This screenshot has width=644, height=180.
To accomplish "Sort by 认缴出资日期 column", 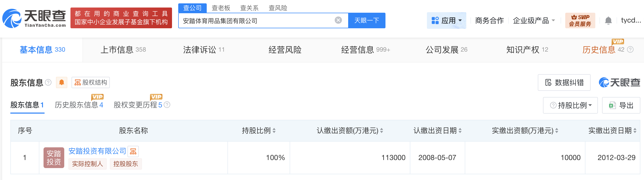I will [460, 131].
